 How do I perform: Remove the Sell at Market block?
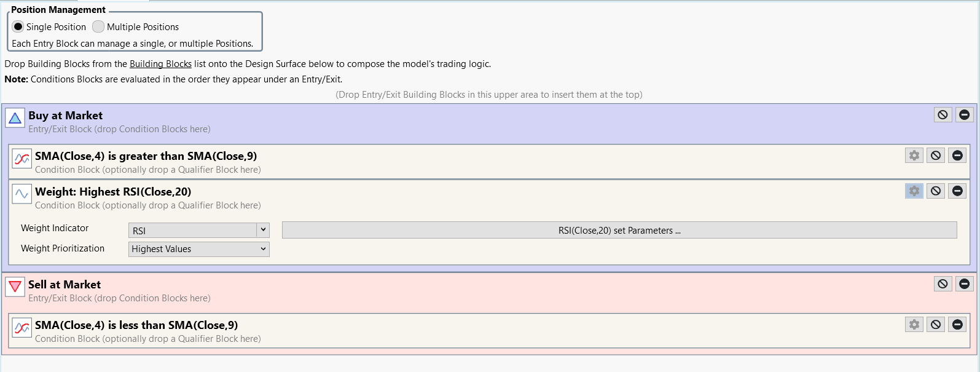click(964, 283)
